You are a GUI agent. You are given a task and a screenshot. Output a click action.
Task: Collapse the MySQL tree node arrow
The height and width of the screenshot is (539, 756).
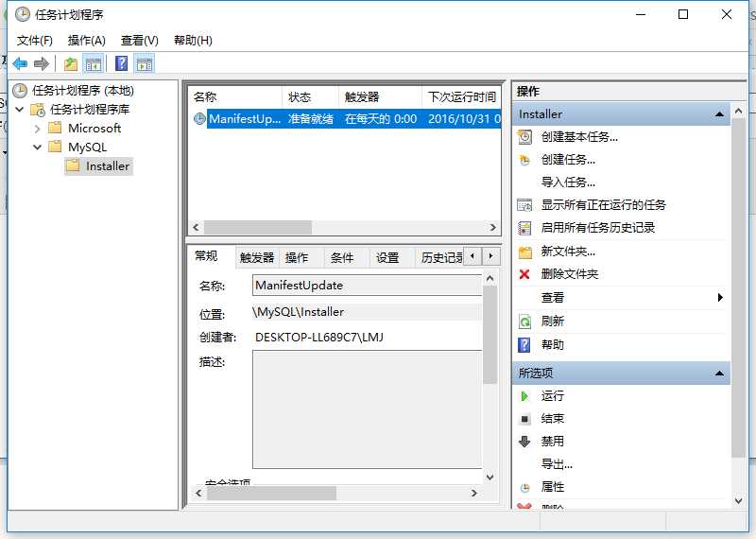(x=37, y=147)
